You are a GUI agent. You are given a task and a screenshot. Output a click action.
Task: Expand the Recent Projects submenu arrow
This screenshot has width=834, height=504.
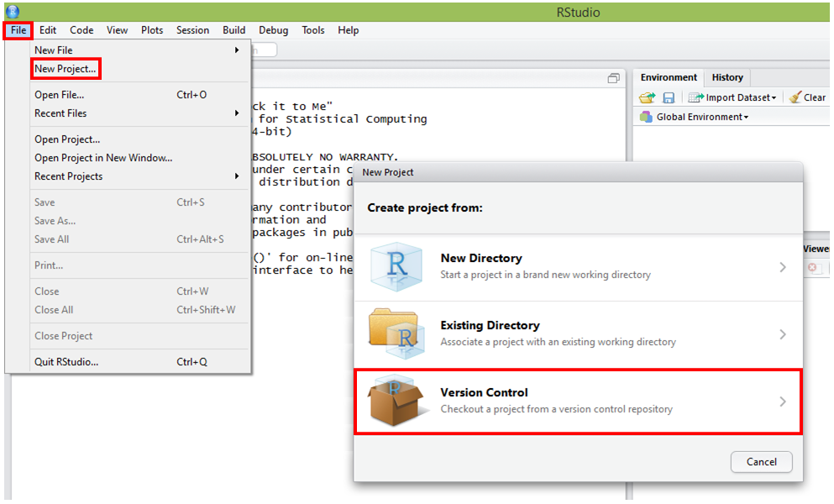click(237, 176)
